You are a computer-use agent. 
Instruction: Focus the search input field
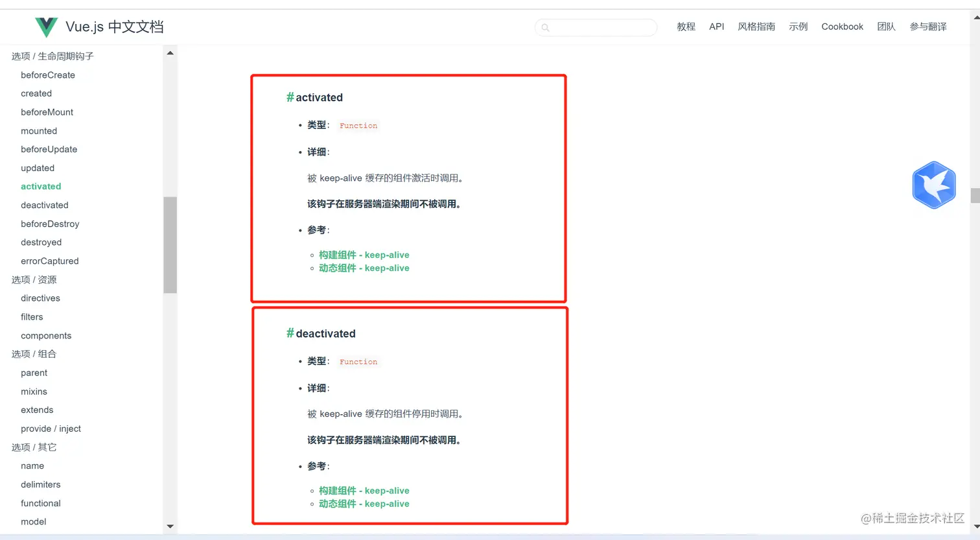[x=596, y=27]
